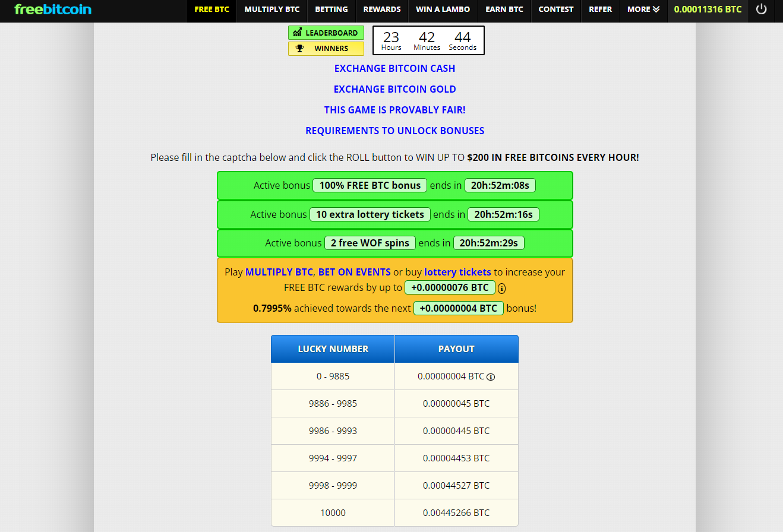Click the power logout icon
The height and width of the screenshot is (532, 783).
[761, 9]
